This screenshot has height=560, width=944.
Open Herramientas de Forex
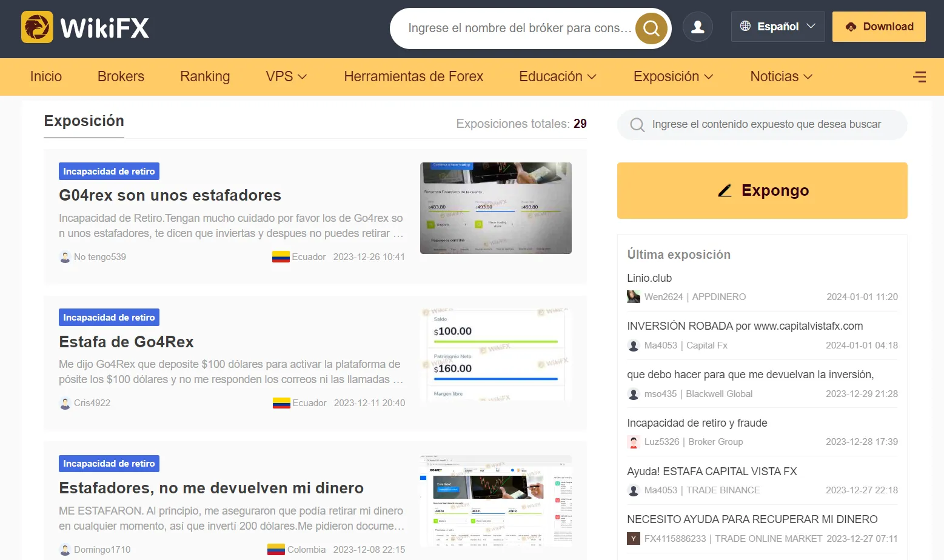(x=413, y=76)
